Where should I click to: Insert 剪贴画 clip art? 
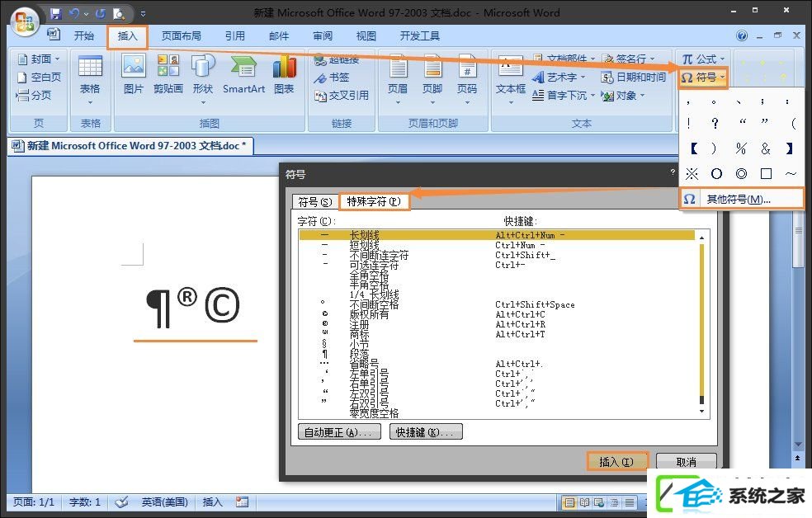168,75
